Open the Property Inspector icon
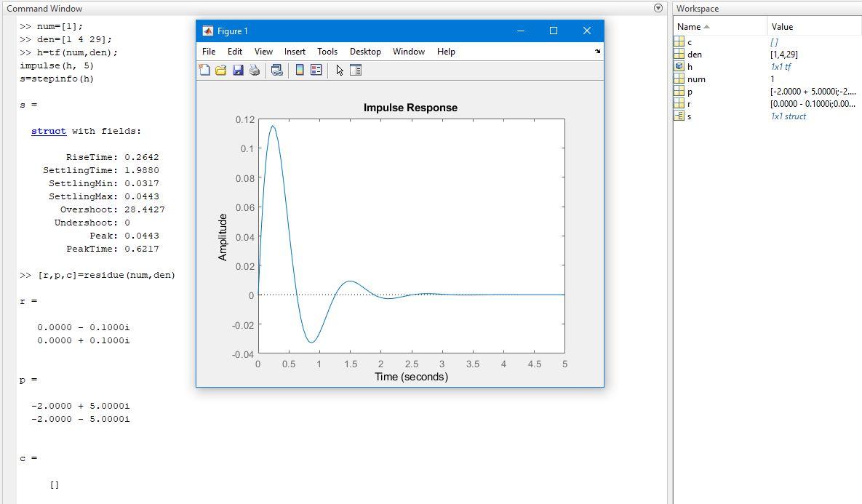The height and width of the screenshot is (504, 862). coord(356,70)
